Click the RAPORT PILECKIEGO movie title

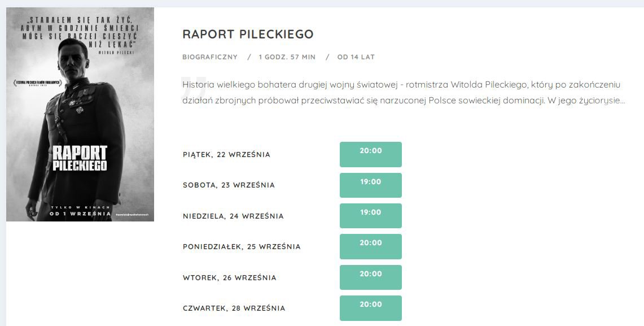(248, 34)
